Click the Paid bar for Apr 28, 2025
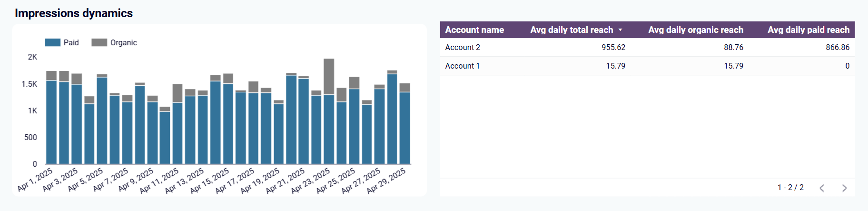 coord(392,119)
